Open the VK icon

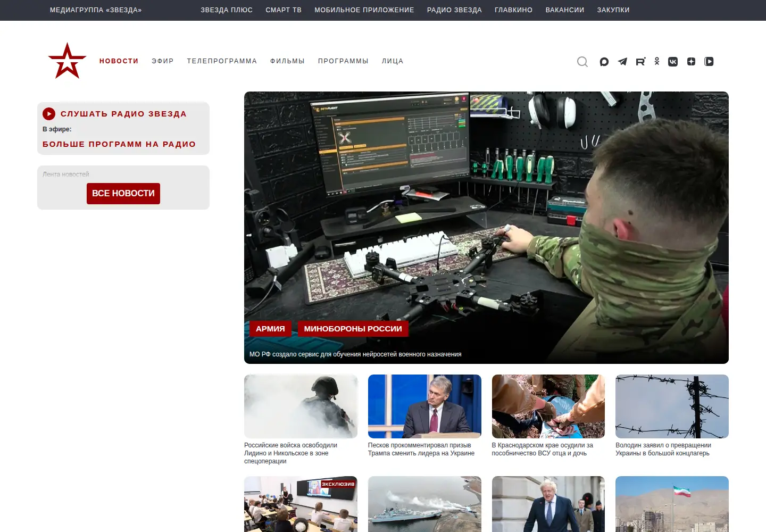673,62
